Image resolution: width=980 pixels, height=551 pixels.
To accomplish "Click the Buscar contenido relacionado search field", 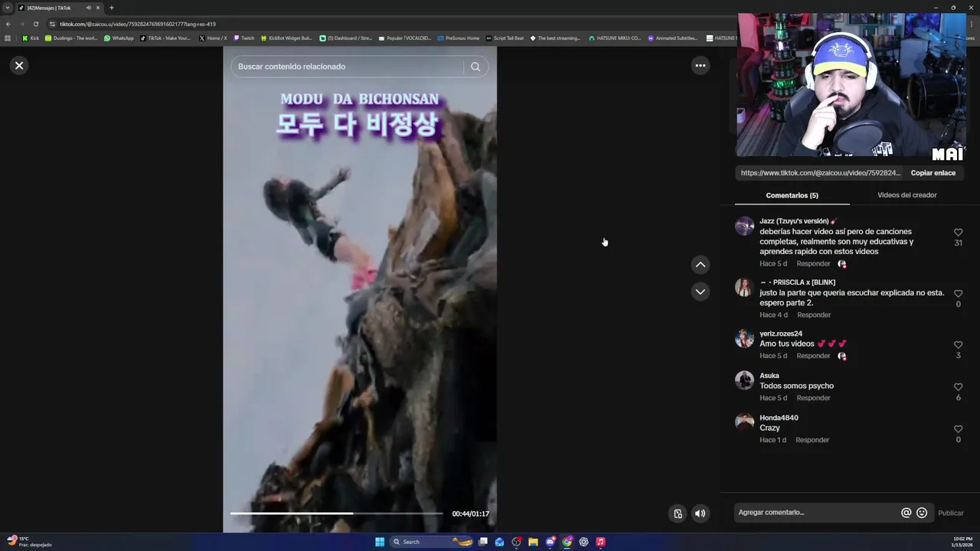I will pos(346,67).
